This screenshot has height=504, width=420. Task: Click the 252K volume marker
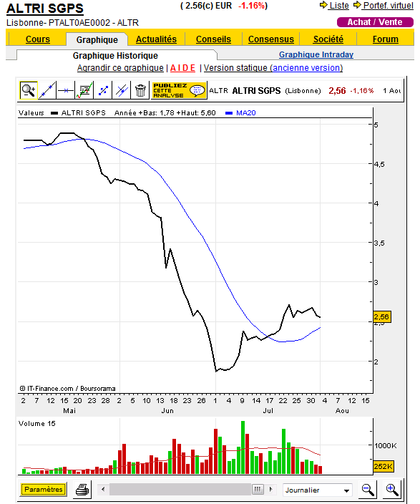383,466
